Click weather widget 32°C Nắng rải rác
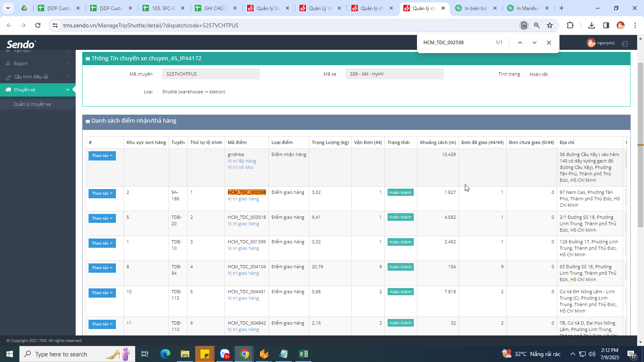 click(x=531, y=354)
